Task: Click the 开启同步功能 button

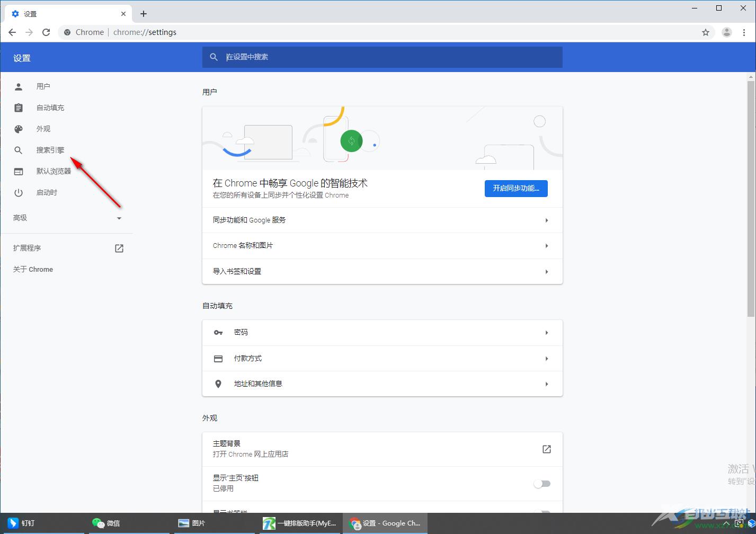Action: pyautogui.click(x=516, y=188)
